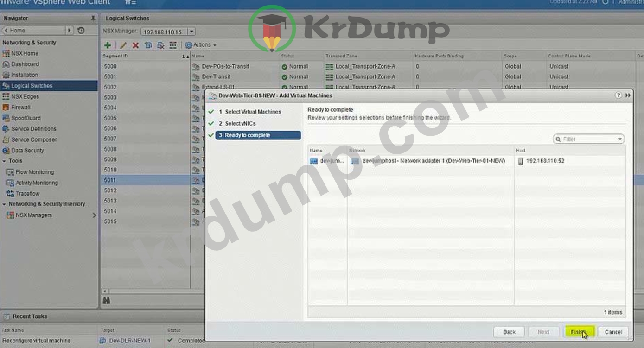Open SpoofGuard in Navigator

tap(26, 118)
